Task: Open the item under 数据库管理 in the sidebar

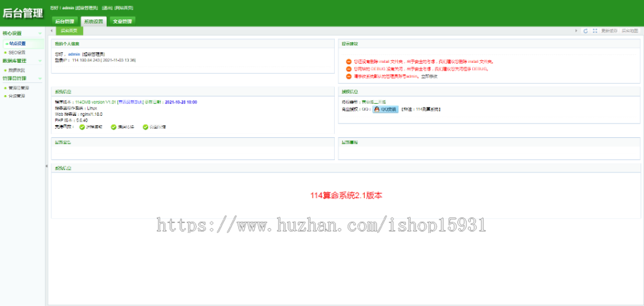Action: (17, 70)
